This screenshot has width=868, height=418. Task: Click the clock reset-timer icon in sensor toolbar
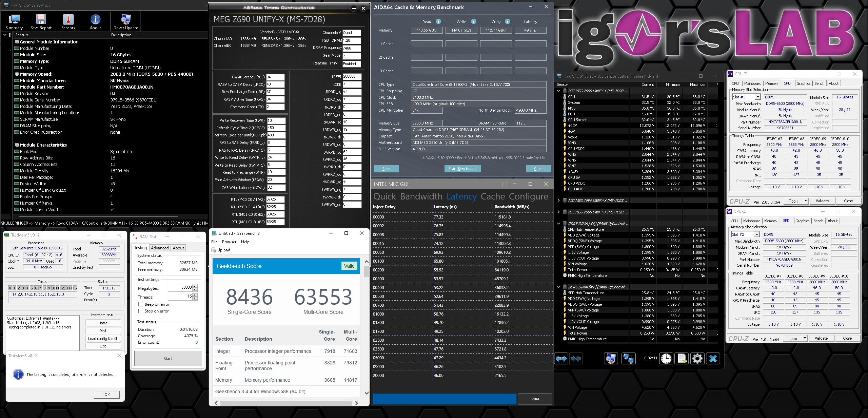666,359
